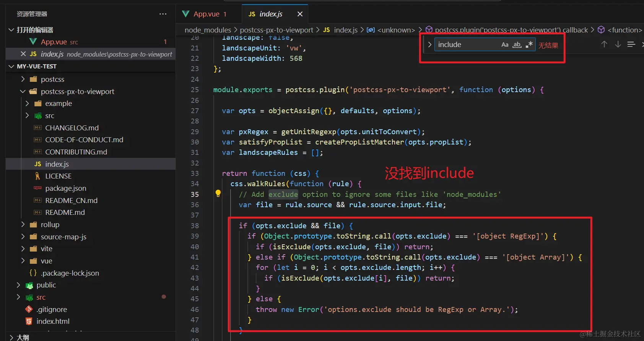
Task: Click the lightbulb quick fix icon on line 35
Action: (218, 193)
